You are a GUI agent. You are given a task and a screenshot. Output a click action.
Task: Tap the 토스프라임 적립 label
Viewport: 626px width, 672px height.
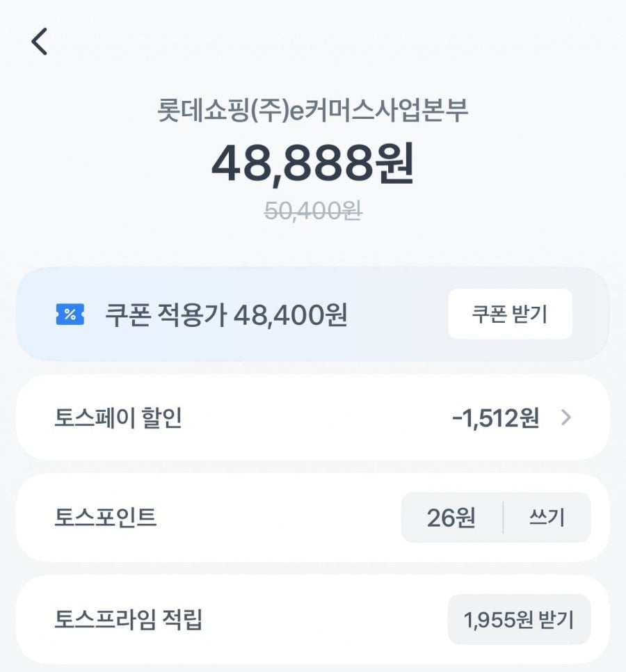pyautogui.click(x=129, y=619)
